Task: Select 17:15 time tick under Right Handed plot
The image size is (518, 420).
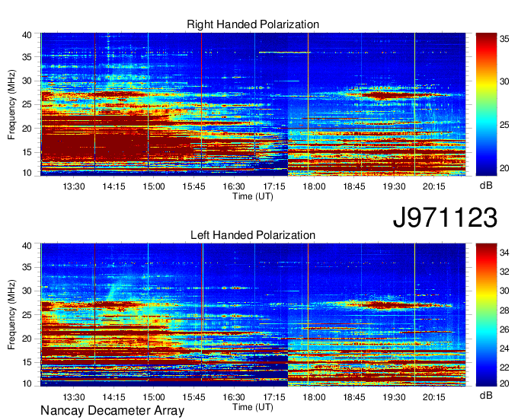Action: click(274, 186)
